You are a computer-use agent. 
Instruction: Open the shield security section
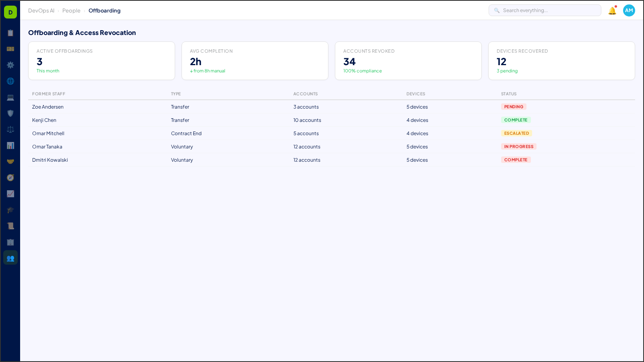10,113
